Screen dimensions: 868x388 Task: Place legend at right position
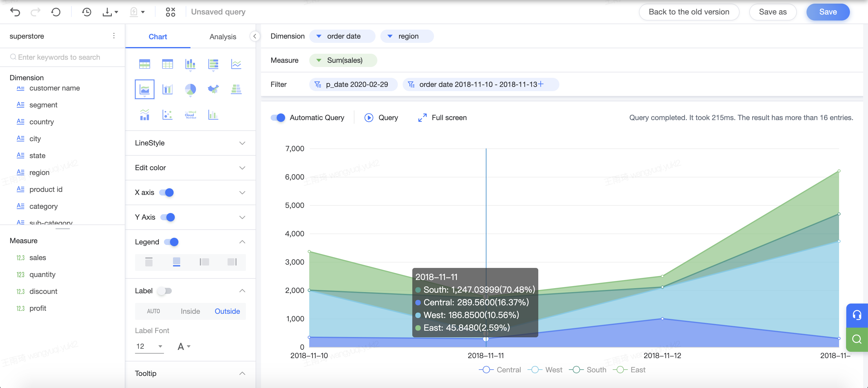click(x=232, y=262)
